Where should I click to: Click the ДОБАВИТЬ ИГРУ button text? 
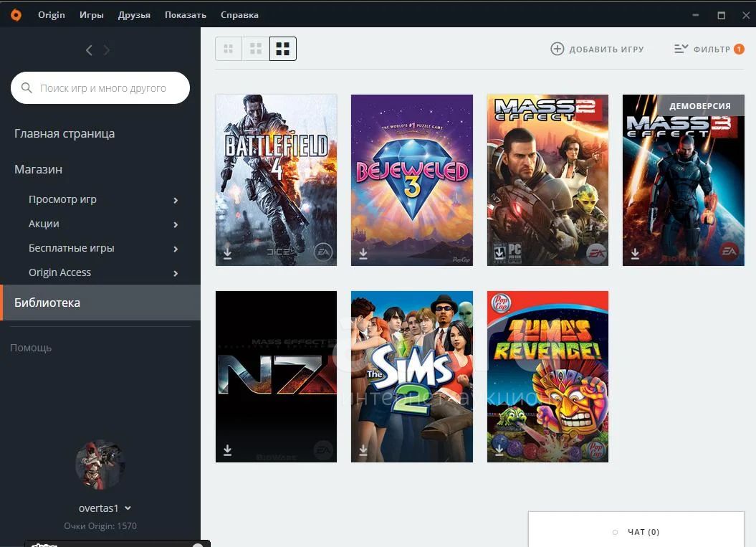[x=606, y=49]
